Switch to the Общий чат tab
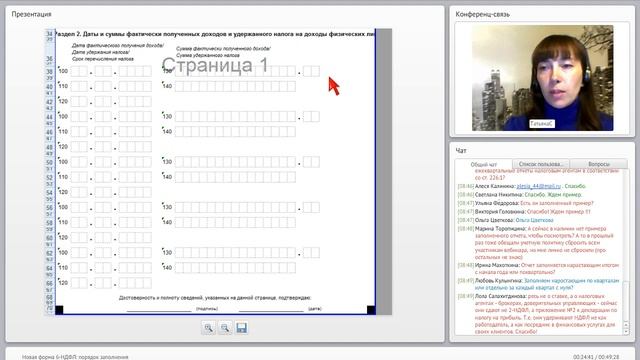 click(483, 164)
